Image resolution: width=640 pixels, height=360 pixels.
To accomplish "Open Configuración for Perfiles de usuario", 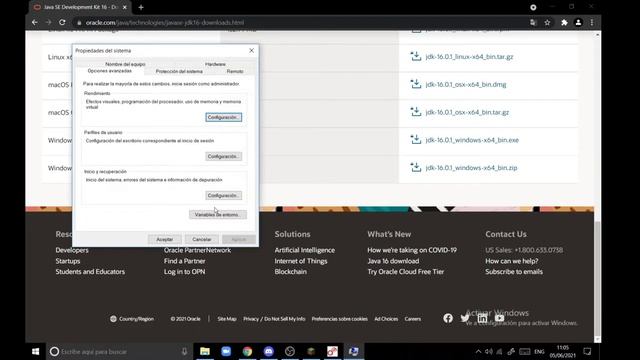I will [x=223, y=156].
